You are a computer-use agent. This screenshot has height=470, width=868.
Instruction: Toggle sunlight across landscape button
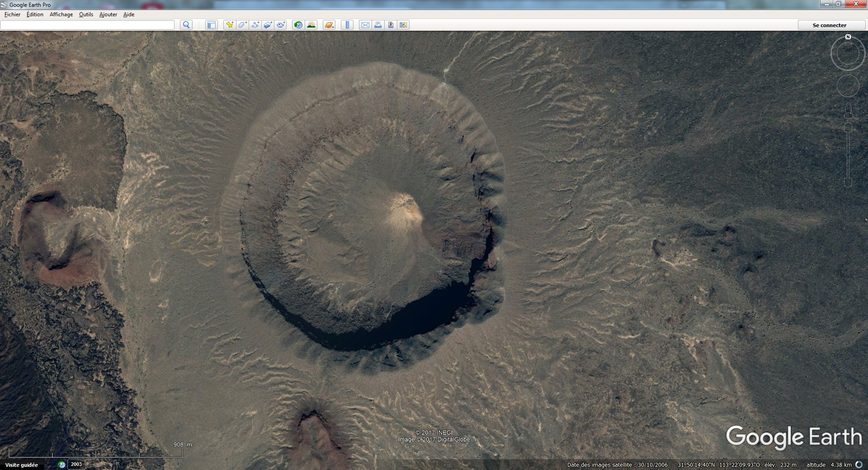(x=311, y=25)
